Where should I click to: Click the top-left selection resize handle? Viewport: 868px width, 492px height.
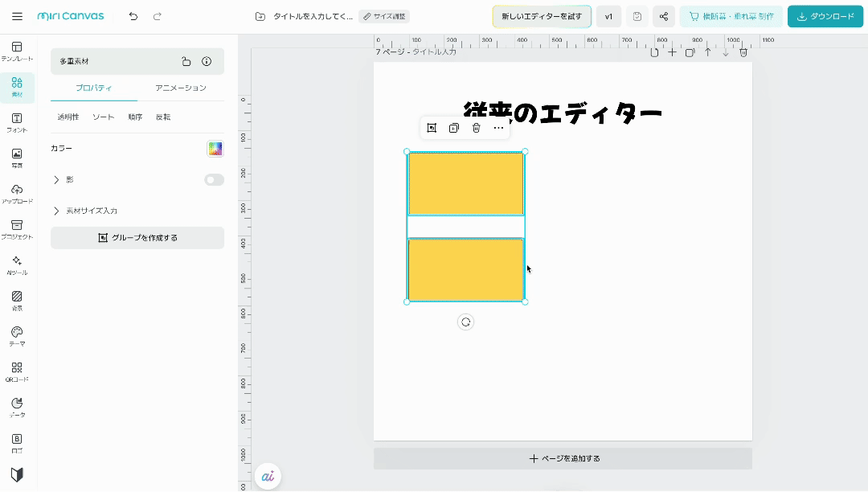pos(407,152)
